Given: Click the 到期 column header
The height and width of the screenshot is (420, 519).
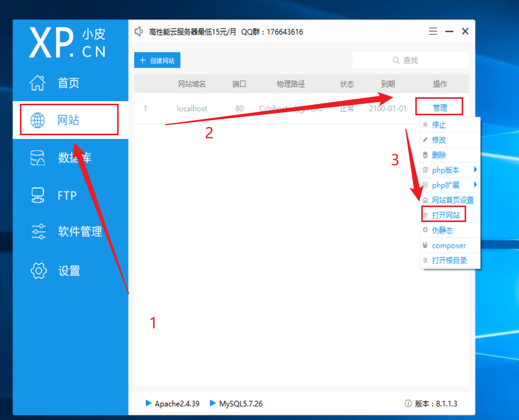Looking at the screenshot, I should (x=387, y=84).
